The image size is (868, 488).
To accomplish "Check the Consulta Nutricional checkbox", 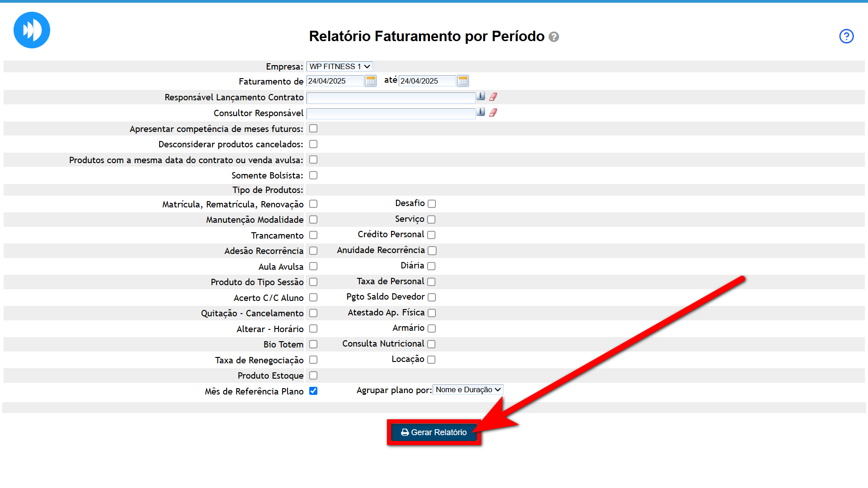I will (x=431, y=344).
